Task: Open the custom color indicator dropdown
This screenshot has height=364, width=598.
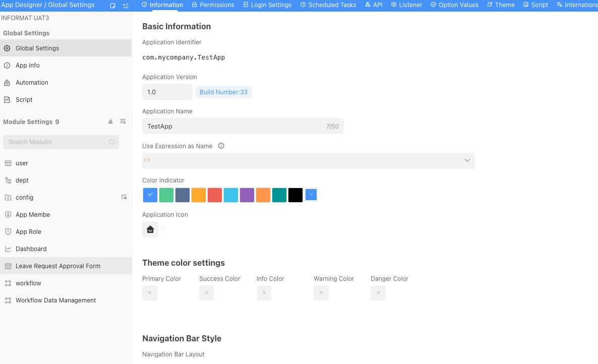Action: coord(311,195)
